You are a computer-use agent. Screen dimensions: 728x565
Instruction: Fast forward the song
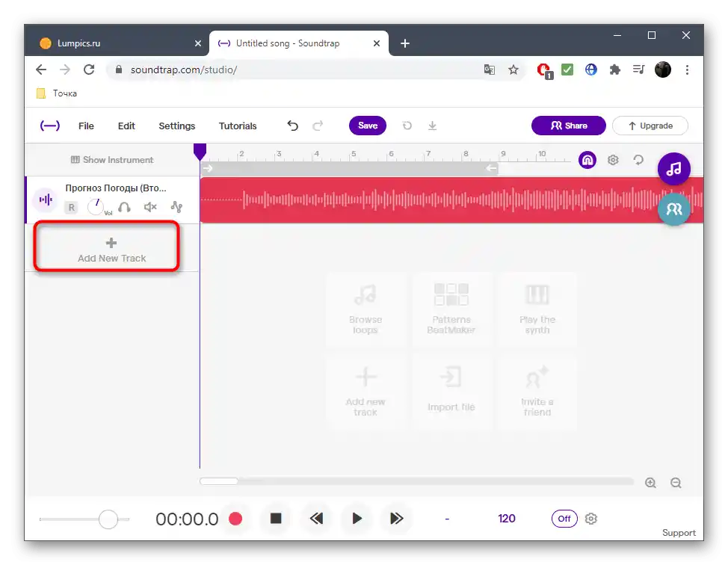click(396, 519)
